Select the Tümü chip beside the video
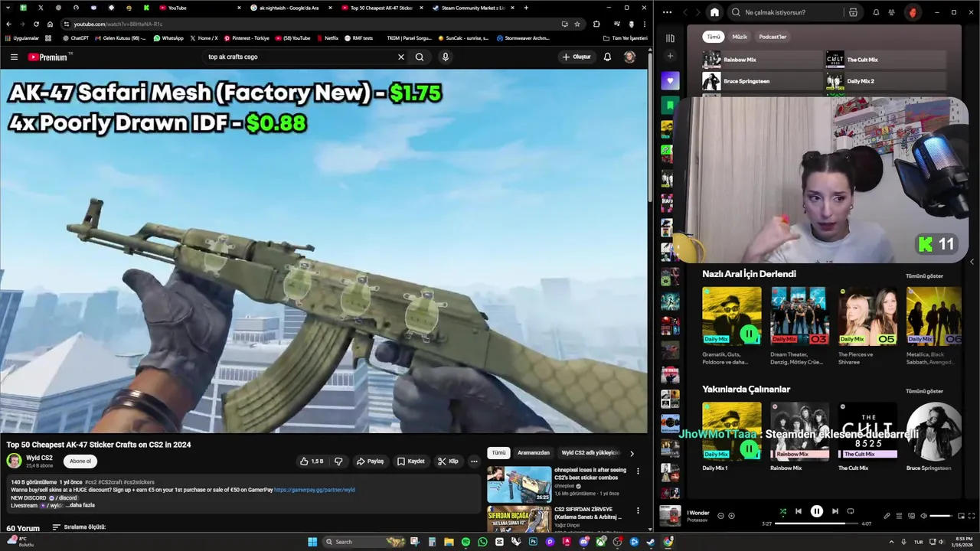This screenshot has height=551, width=980. click(498, 453)
